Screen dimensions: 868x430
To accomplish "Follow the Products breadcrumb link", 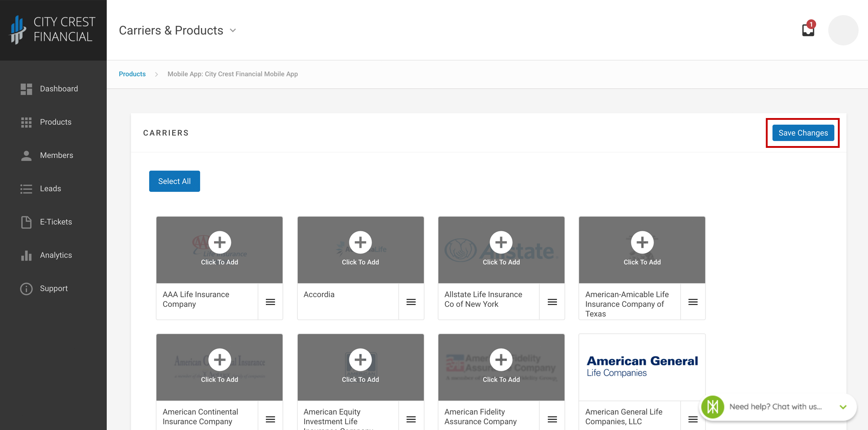I will point(132,74).
